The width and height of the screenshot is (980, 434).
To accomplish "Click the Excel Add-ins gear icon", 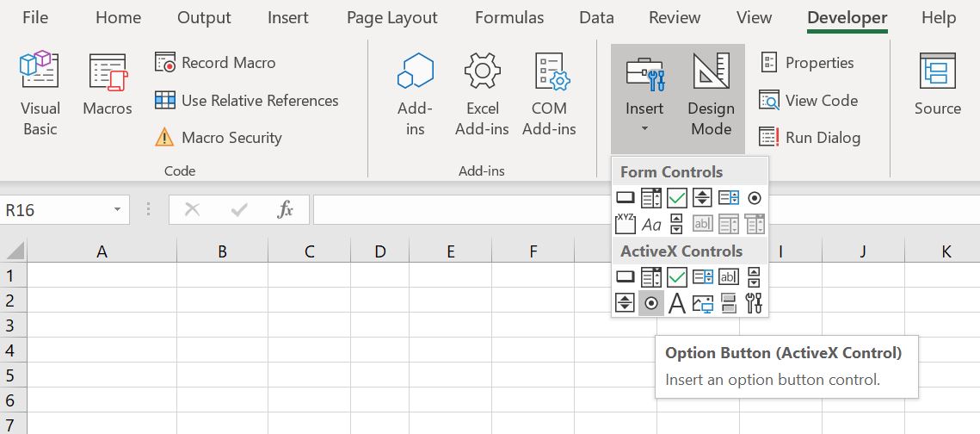I will point(482,71).
